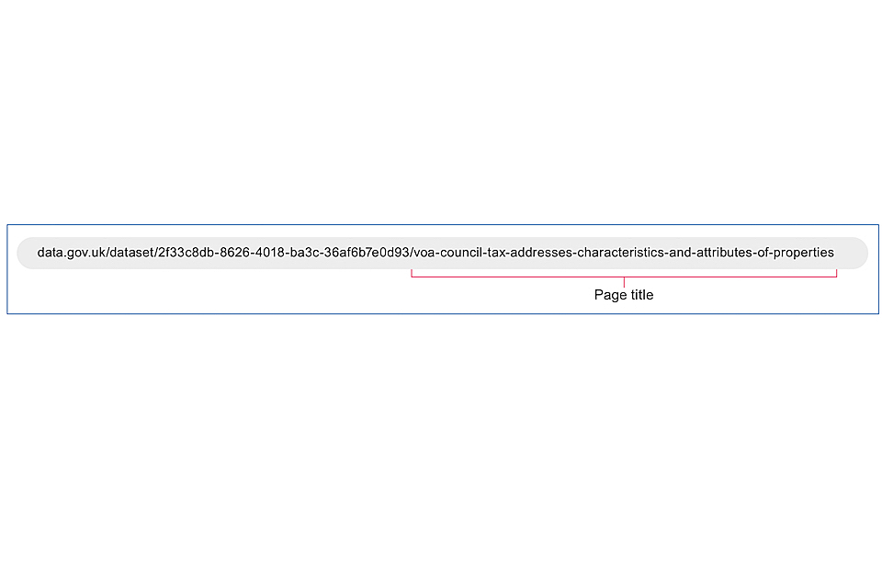The height and width of the screenshot is (588, 882).
Task: Click the 'ba3c' part of the dataset ID
Action: (x=304, y=253)
